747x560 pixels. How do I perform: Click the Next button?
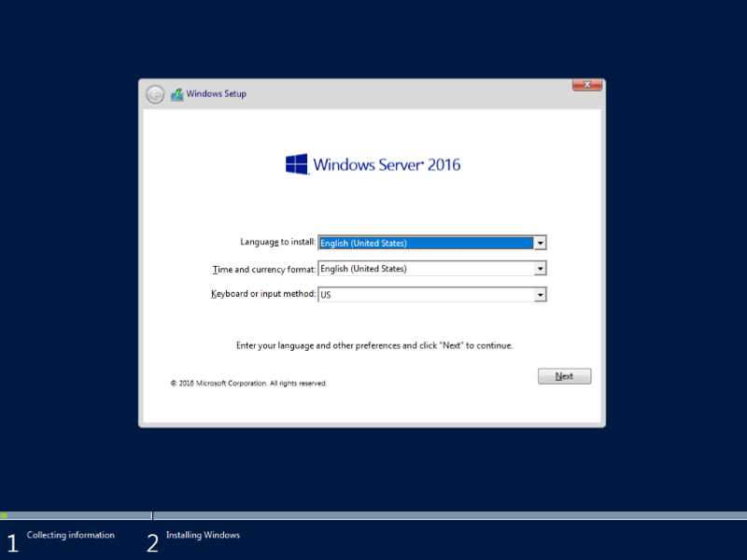click(x=565, y=376)
